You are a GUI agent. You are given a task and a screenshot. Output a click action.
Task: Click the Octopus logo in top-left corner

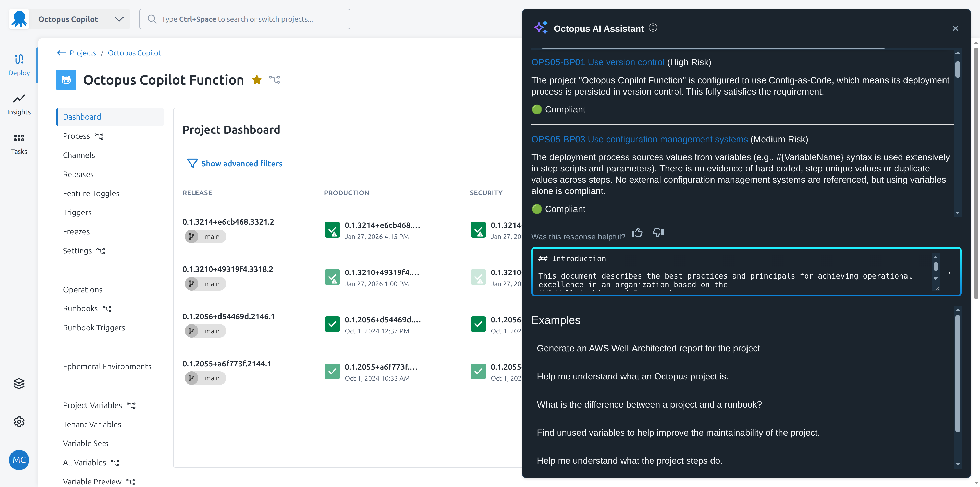[x=19, y=19]
